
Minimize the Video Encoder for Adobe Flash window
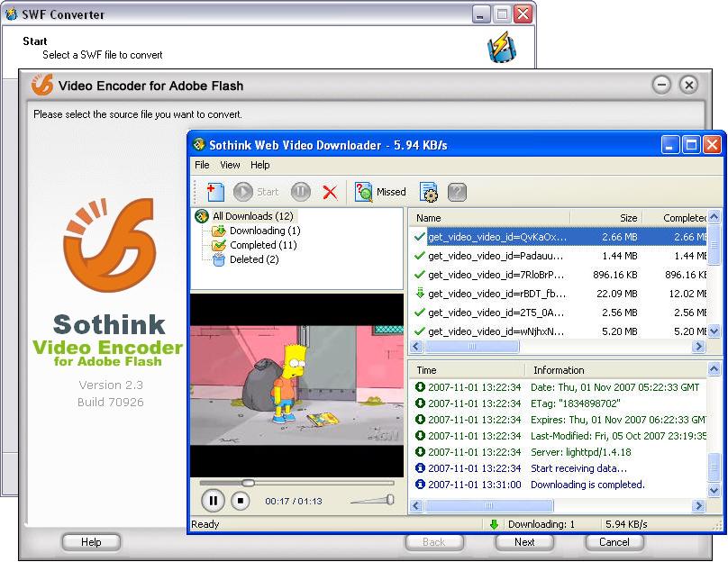click(661, 85)
